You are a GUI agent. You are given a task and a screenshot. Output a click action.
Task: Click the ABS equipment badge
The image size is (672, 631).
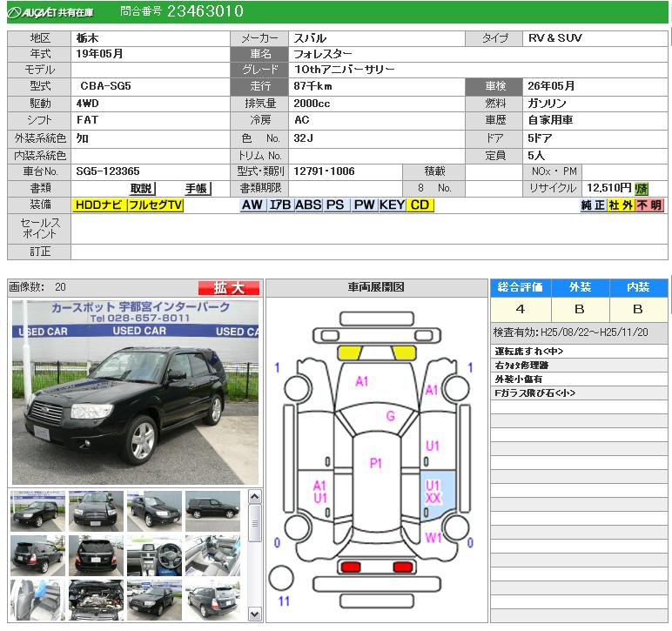coord(307,205)
